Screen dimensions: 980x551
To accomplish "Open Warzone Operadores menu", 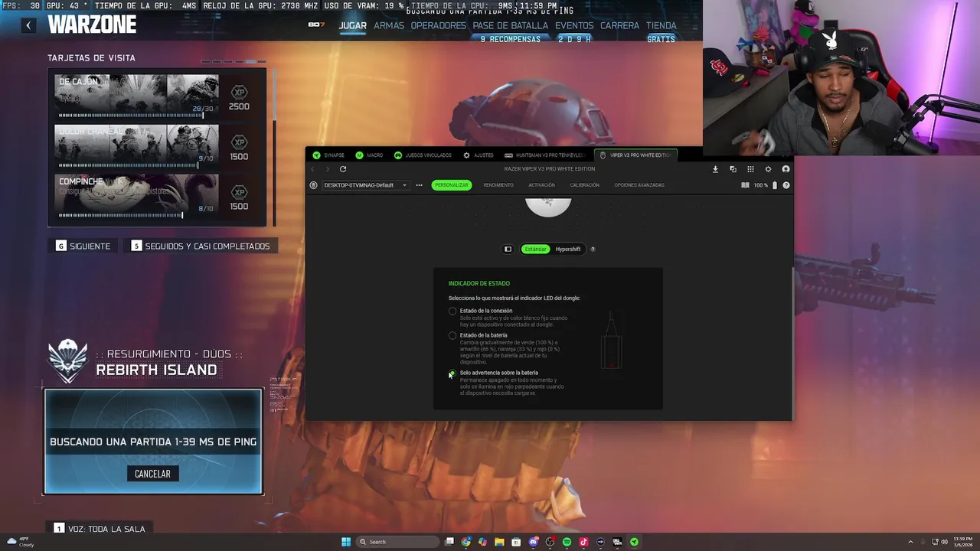I will [x=438, y=25].
